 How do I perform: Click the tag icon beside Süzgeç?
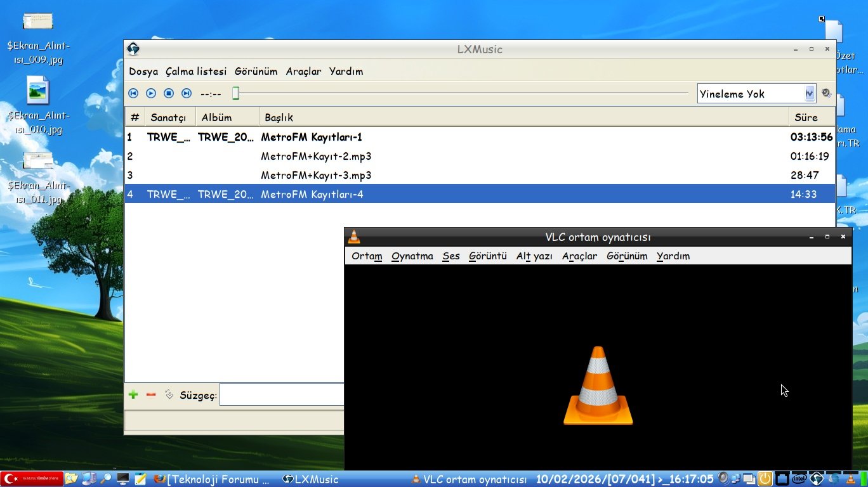point(169,394)
